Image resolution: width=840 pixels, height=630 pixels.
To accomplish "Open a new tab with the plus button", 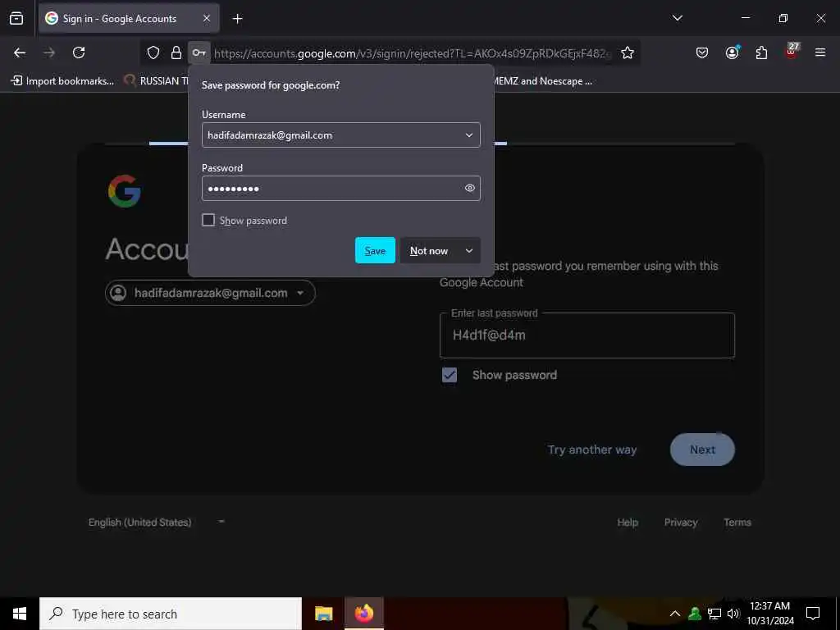I will click(x=237, y=19).
